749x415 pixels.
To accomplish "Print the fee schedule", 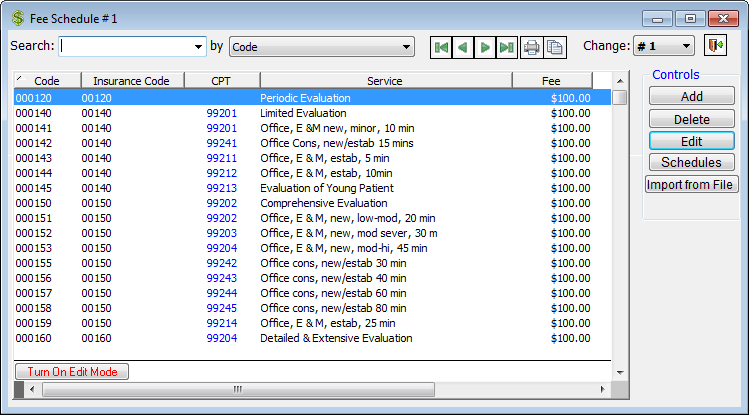I will [x=532, y=47].
